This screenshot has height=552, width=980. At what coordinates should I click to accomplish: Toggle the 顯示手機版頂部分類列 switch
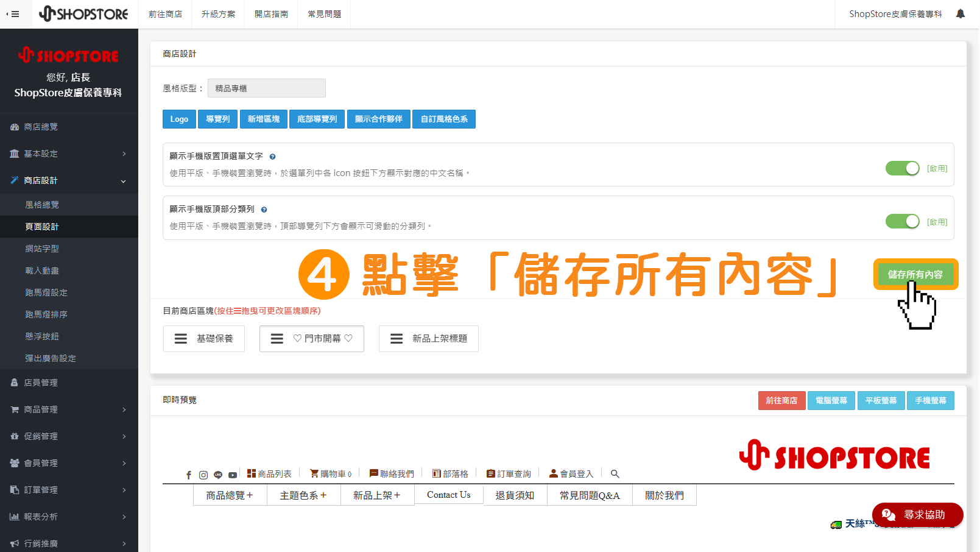[x=903, y=221]
